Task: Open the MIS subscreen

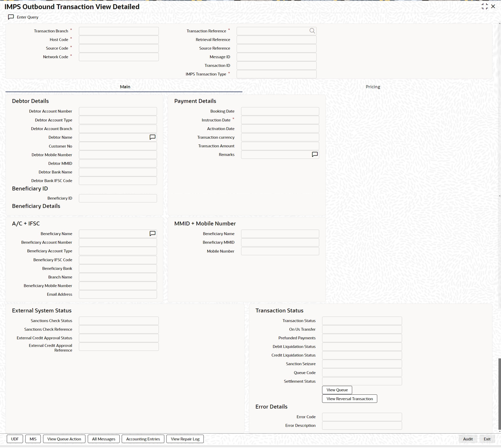Action: 33,439
